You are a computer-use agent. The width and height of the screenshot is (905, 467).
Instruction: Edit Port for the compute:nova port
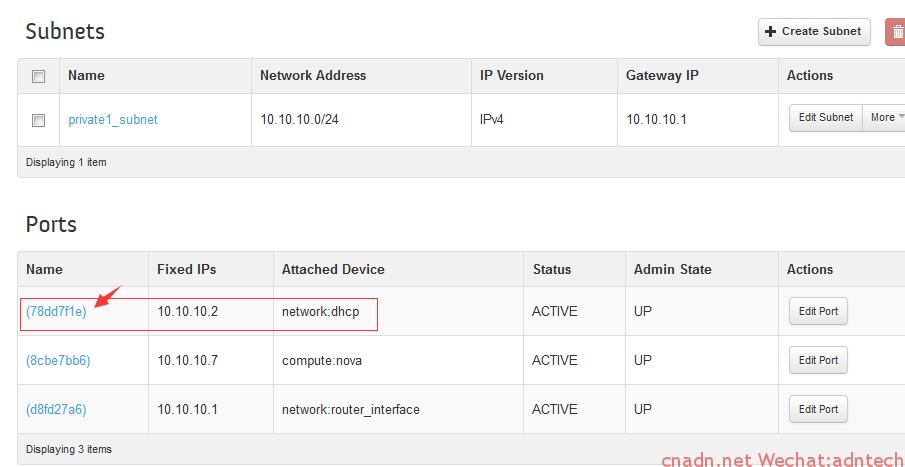pos(818,360)
